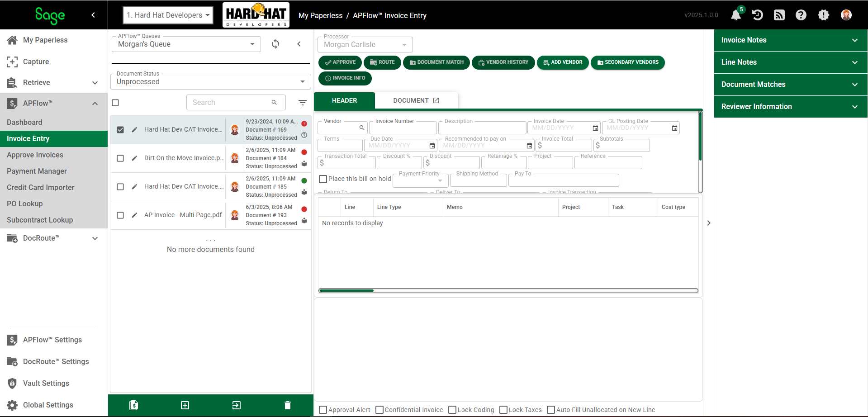Enable the Confidential Invoice checkbox
This screenshot has height=417, width=868.
click(x=379, y=410)
